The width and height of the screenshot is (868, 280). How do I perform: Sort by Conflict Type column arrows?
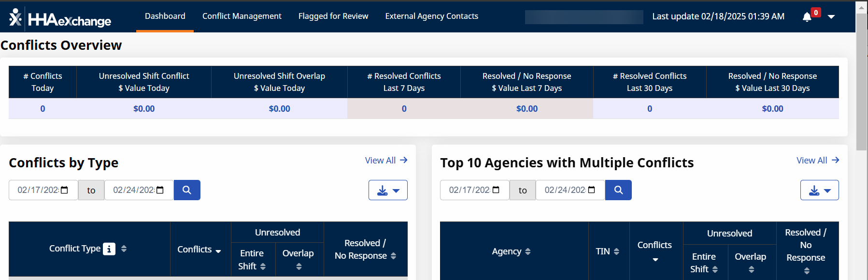point(124,249)
